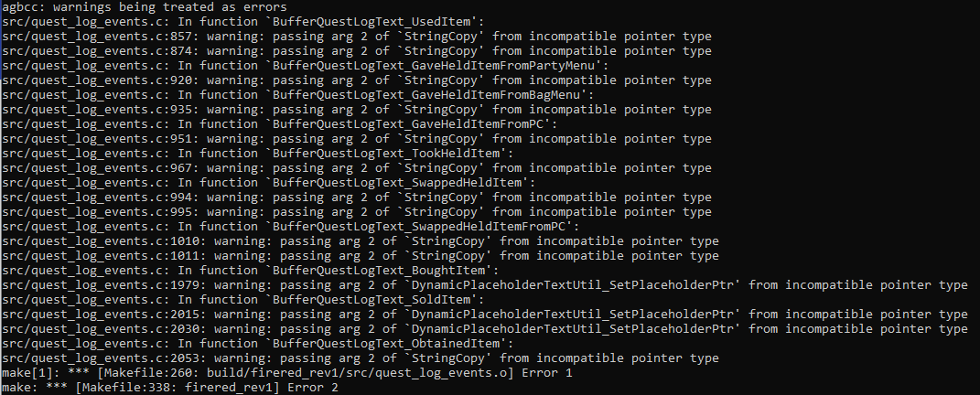980x395 pixels.
Task: Click the warning at quest_log_events.c:920
Action: pyautogui.click(x=357, y=80)
